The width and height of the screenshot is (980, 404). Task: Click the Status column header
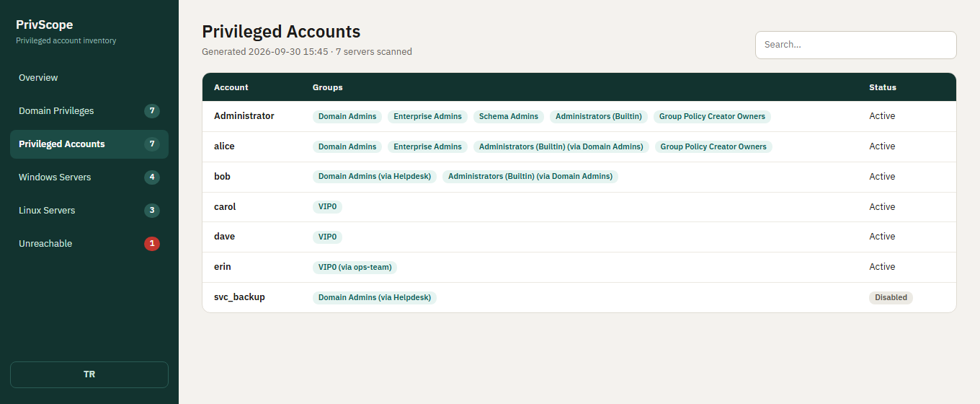tap(883, 87)
